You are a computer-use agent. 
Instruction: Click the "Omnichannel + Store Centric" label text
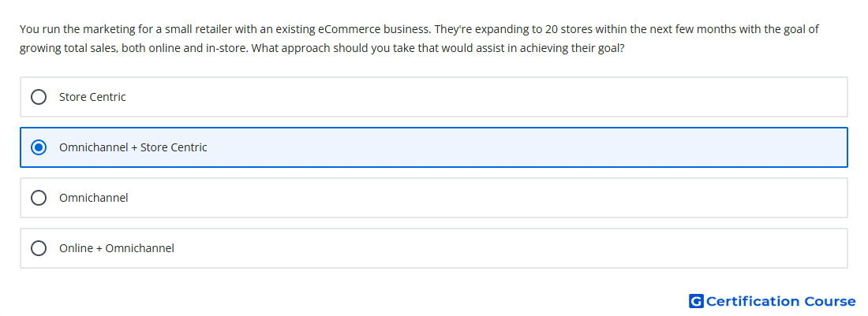tap(133, 147)
